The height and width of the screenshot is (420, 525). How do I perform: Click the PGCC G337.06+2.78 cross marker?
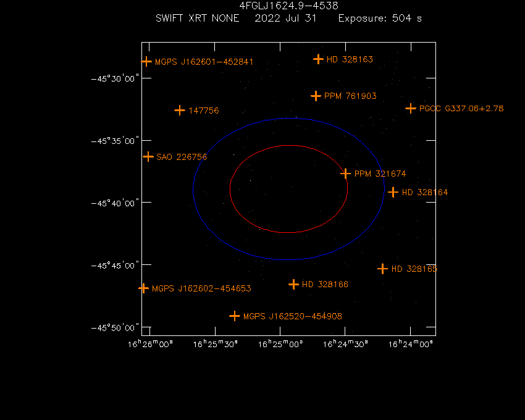411,109
